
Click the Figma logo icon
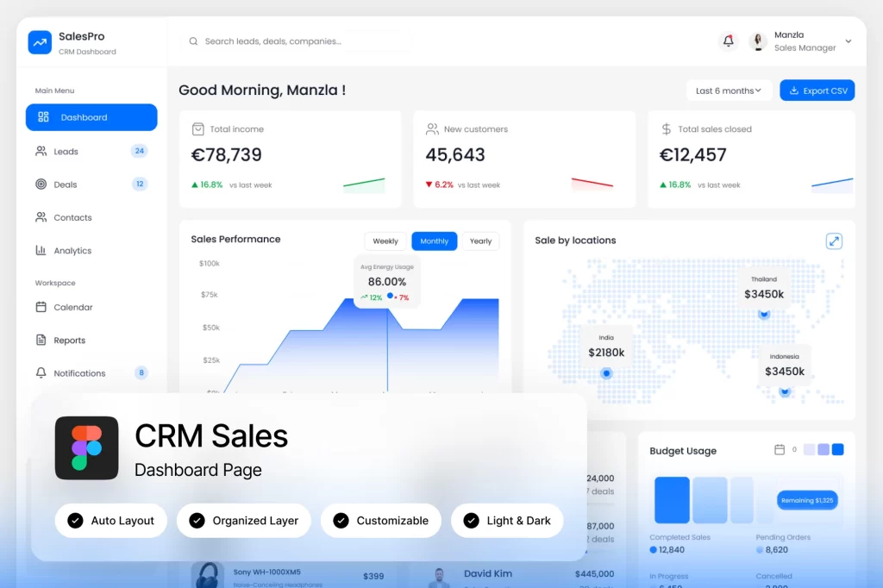86,448
